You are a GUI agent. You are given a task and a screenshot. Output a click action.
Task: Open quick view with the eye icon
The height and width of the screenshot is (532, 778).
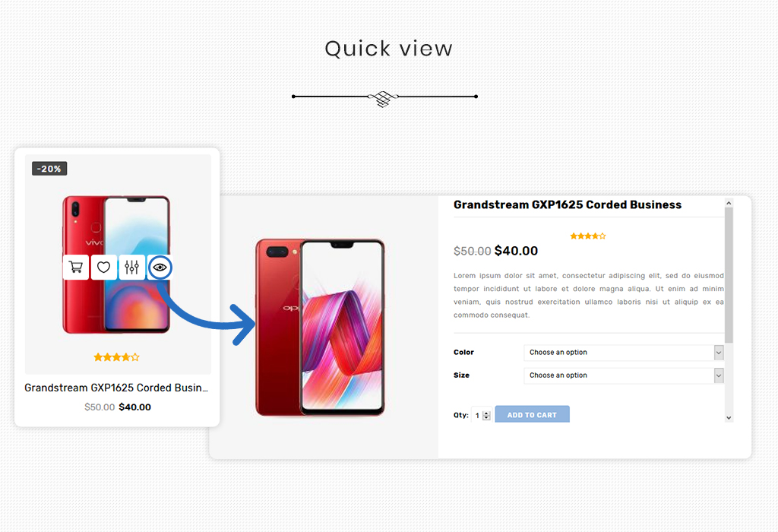pos(160,268)
